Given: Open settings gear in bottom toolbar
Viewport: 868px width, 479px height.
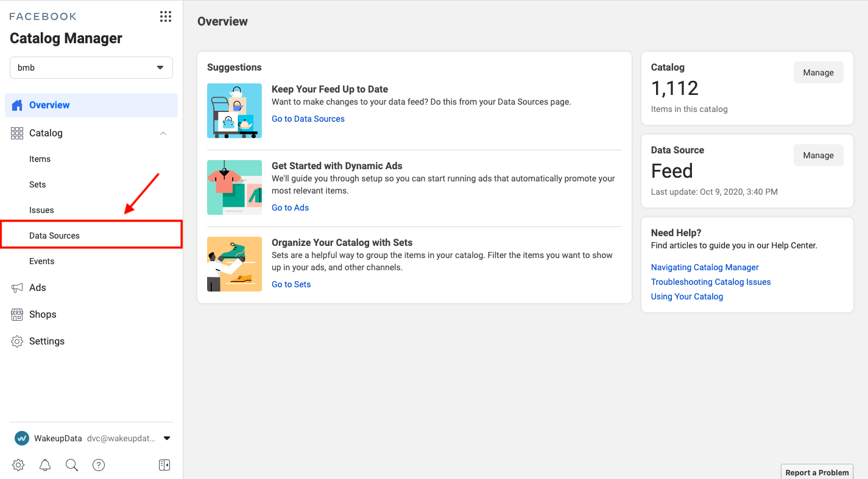Looking at the screenshot, I should tap(18, 465).
